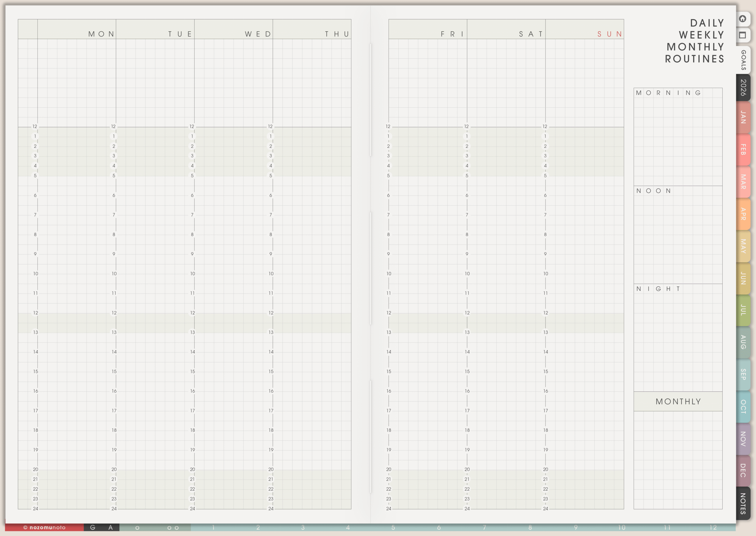Go to bottom tab number 1

213,527
